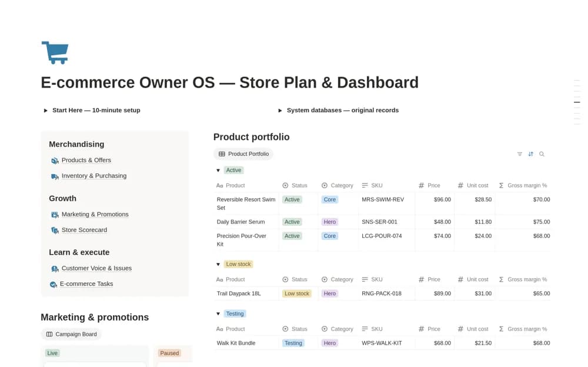The image size is (588, 367).
Task: Click the Paused column tag on Campaign Board
Action: [169, 353]
